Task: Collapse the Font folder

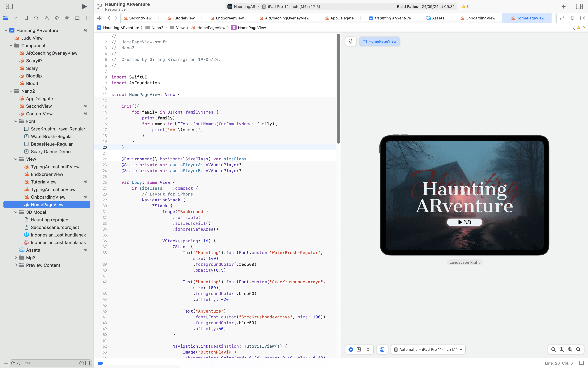Action: pyautogui.click(x=16, y=121)
